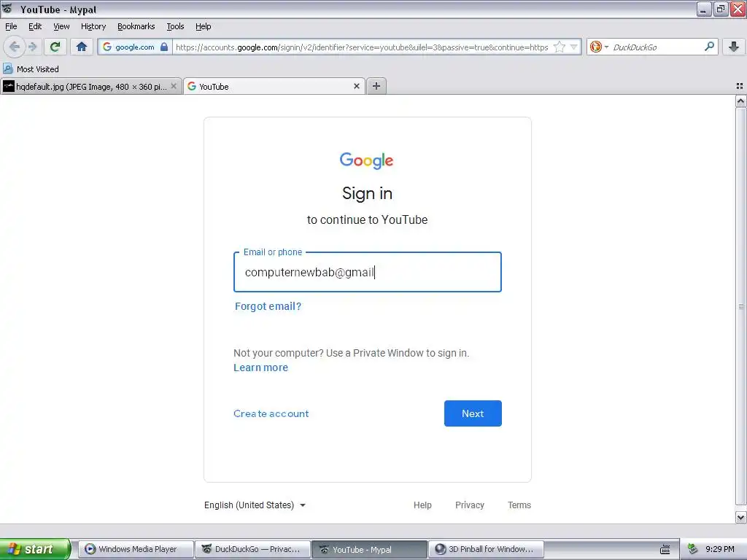The height and width of the screenshot is (560, 747).
Task: Click the scrollbar down arrow
Action: tap(740, 517)
